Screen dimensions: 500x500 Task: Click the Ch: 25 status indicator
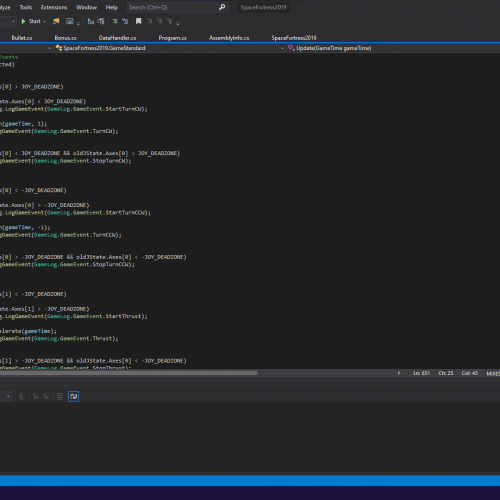(446, 373)
